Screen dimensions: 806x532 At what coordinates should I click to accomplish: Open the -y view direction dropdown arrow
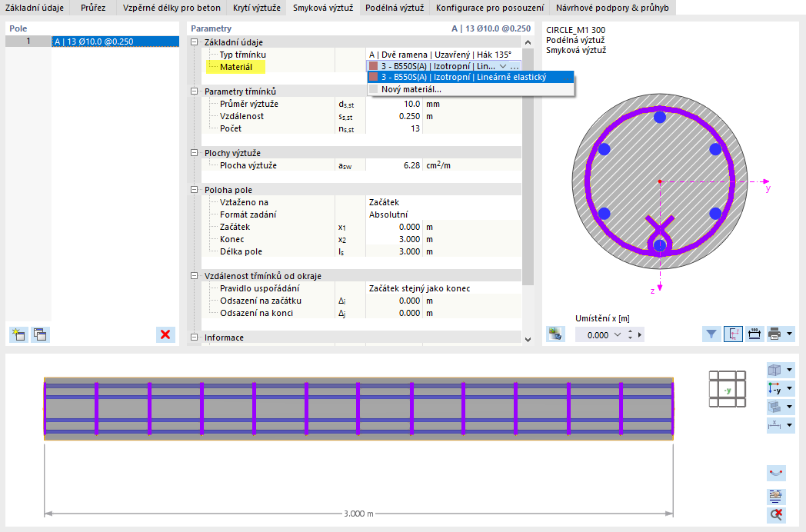pos(790,388)
